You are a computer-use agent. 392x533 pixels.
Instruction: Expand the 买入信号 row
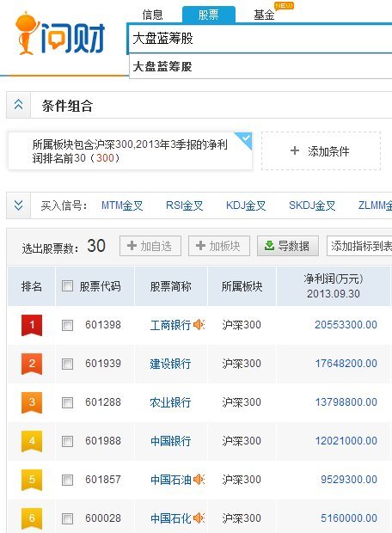coord(18,205)
